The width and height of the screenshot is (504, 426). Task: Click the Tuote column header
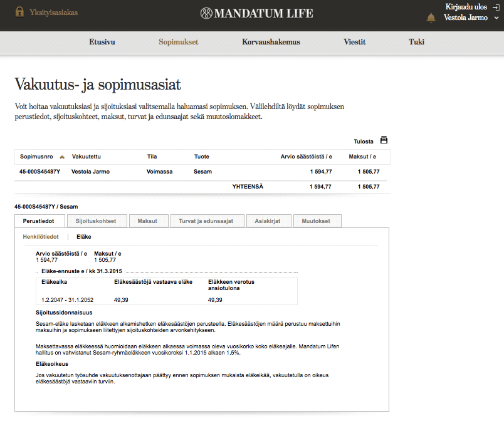tap(201, 157)
